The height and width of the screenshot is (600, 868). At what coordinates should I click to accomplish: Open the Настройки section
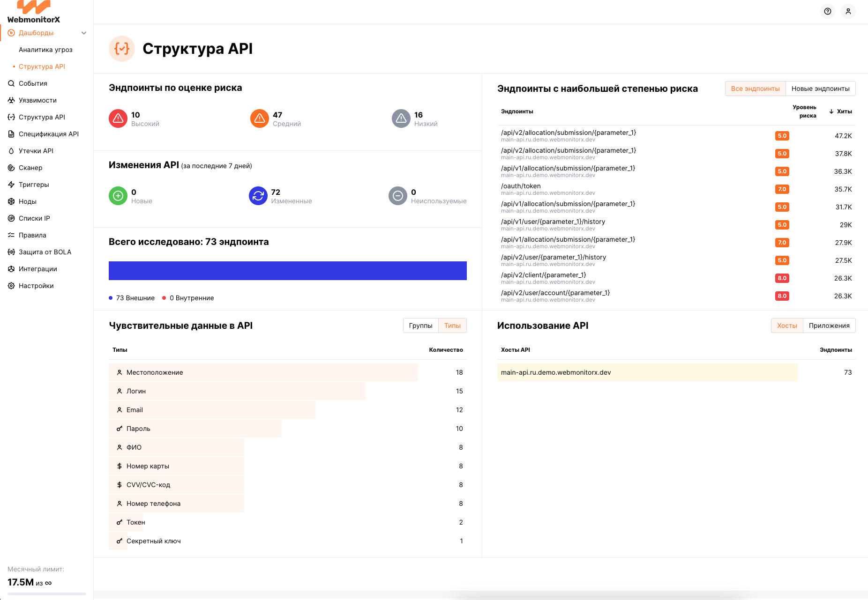(x=36, y=286)
